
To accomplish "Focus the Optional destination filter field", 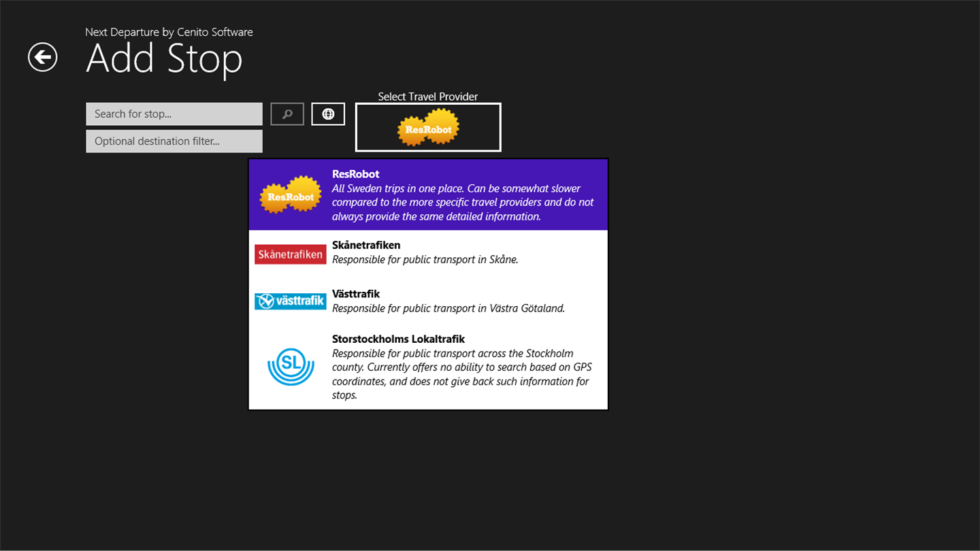I will (x=174, y=141).
